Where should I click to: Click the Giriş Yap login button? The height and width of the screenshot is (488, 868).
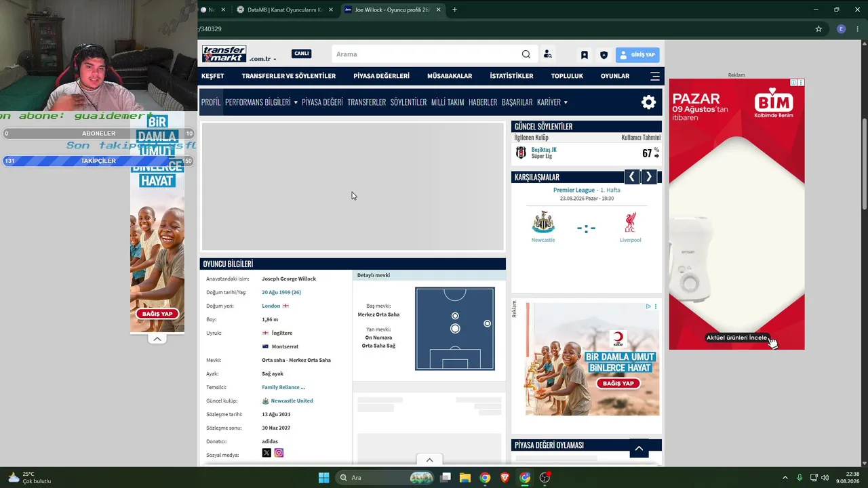coord(637,55)
